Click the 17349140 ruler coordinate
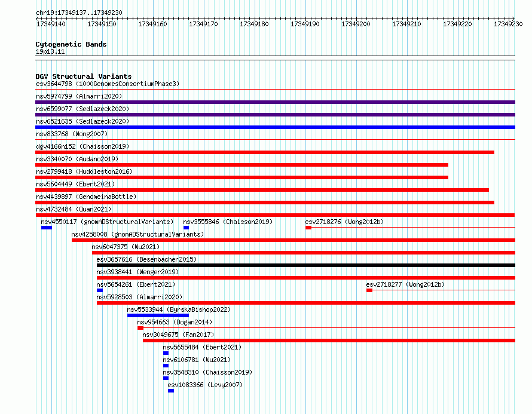532x414 pixels. (51, 24)
